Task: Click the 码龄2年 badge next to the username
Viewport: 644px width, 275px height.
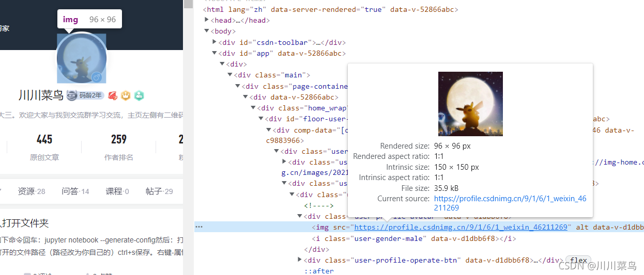Action: click(91, 95)
